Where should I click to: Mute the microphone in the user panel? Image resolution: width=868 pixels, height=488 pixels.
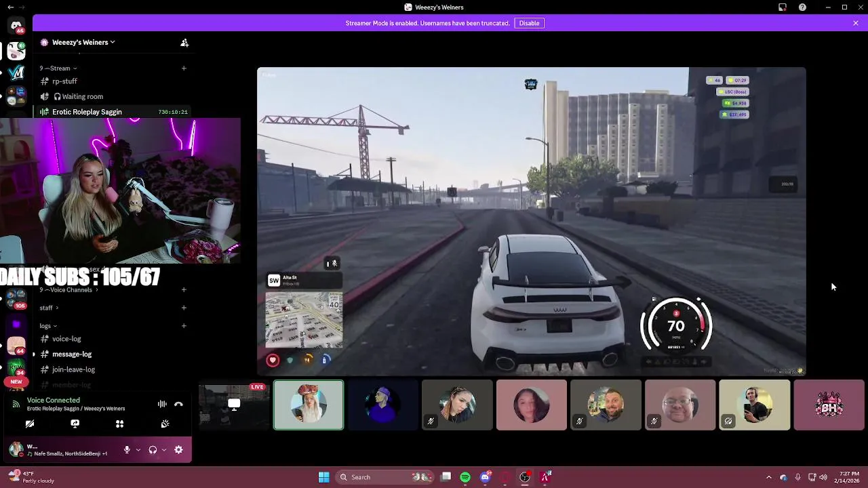[x=127, y=449]
